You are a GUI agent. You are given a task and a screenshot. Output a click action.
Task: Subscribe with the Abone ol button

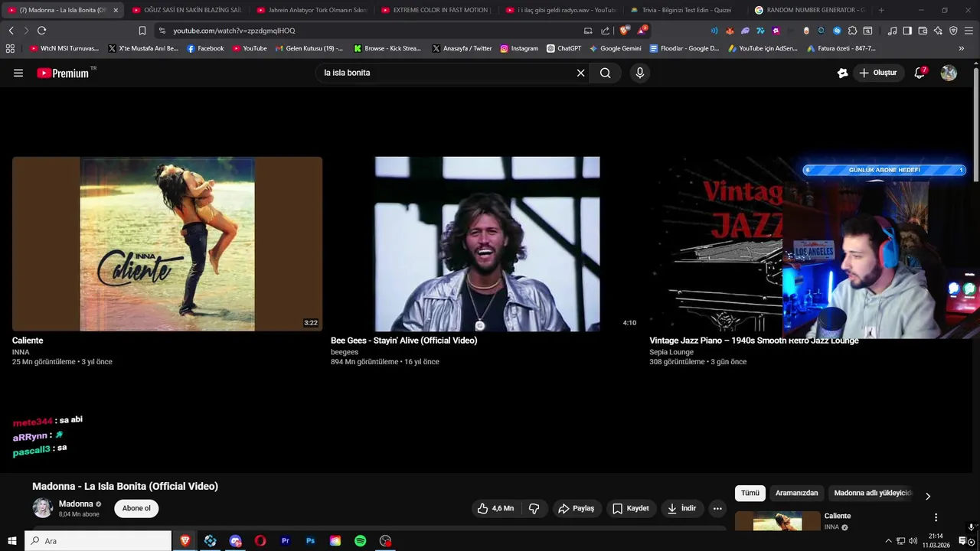(x=136, y=508)
